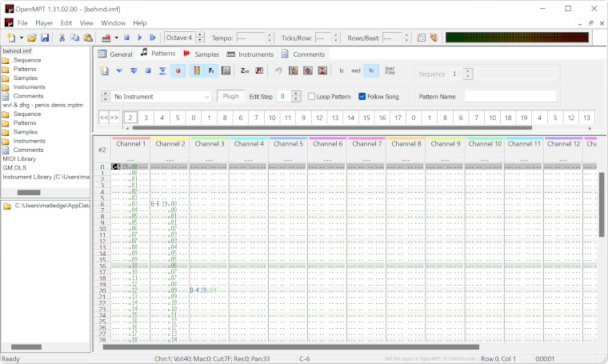Click the Channel 3 header
Image resolution: width=608 pixels, height=364 pixels.
point(209,144)
